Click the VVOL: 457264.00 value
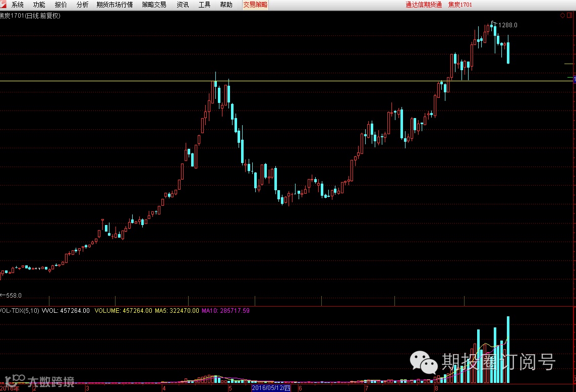 pyautogui.click(x=66, y=311)
